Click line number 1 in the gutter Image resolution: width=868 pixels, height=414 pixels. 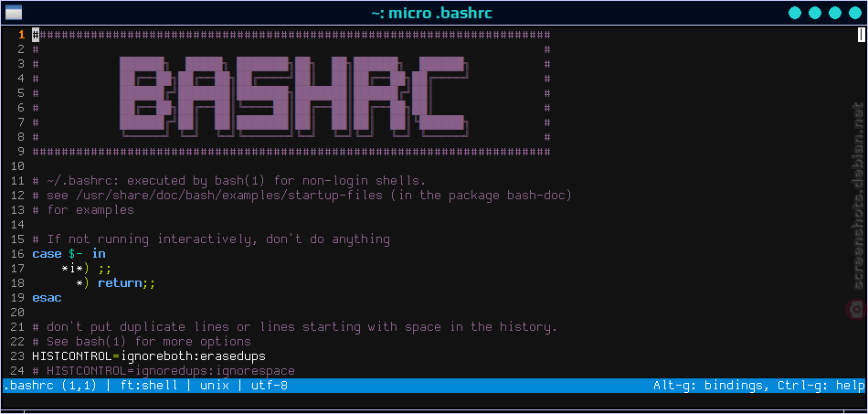[x=22, y=35]
